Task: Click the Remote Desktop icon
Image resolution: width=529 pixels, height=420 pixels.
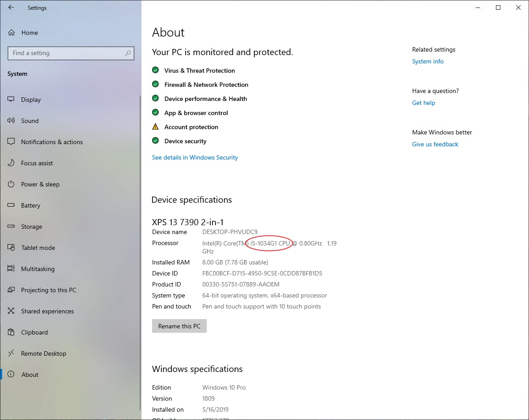Action: 11,353
